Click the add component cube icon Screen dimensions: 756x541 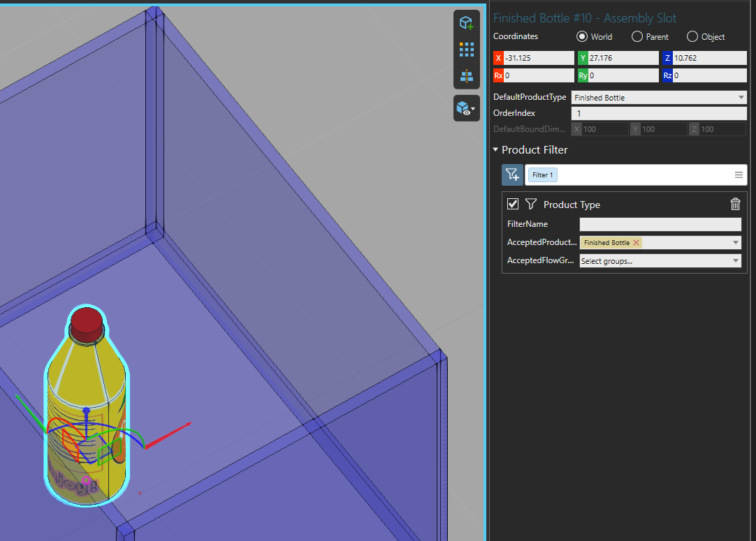pyautogui.click(x=466, y=23)
